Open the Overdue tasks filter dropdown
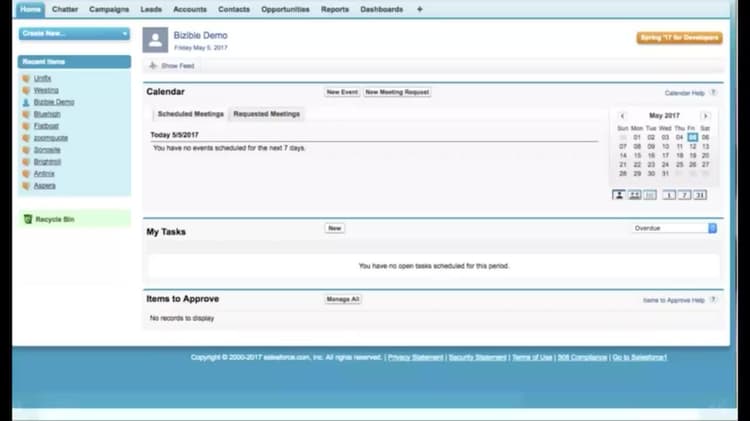The height and width of the screenshot is (421, 750). tap(675, 228)
